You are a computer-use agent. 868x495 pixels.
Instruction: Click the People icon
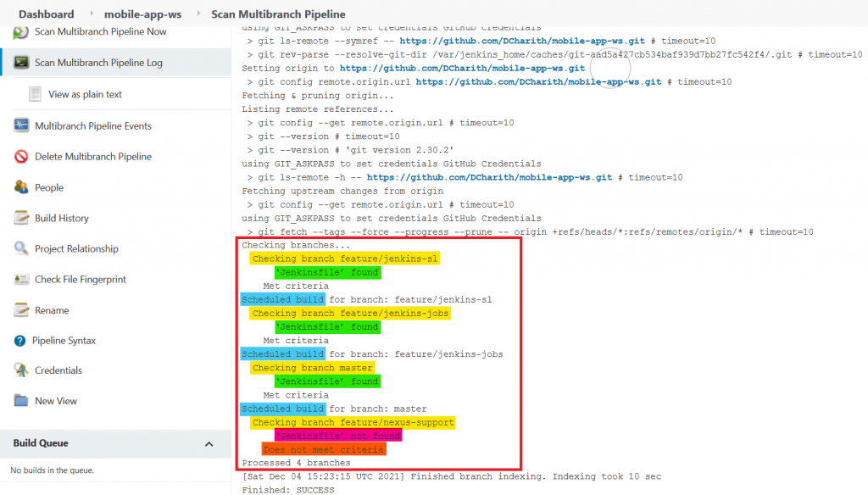click(x=21, y=187)
